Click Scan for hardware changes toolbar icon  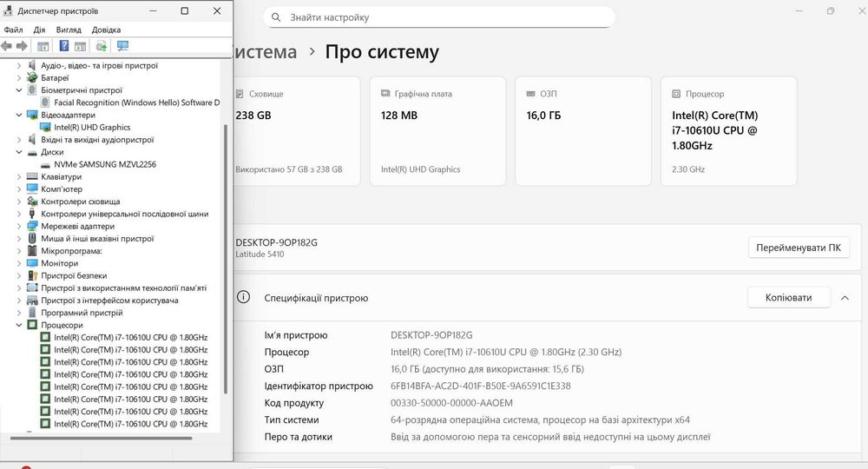(x=122, y=46)
